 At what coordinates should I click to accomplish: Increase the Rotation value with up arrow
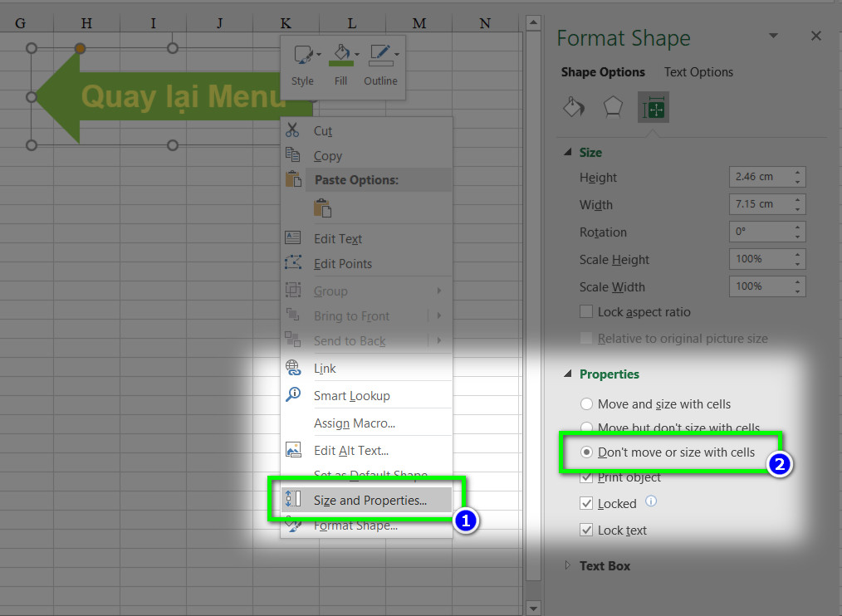[x=798, y=227]
